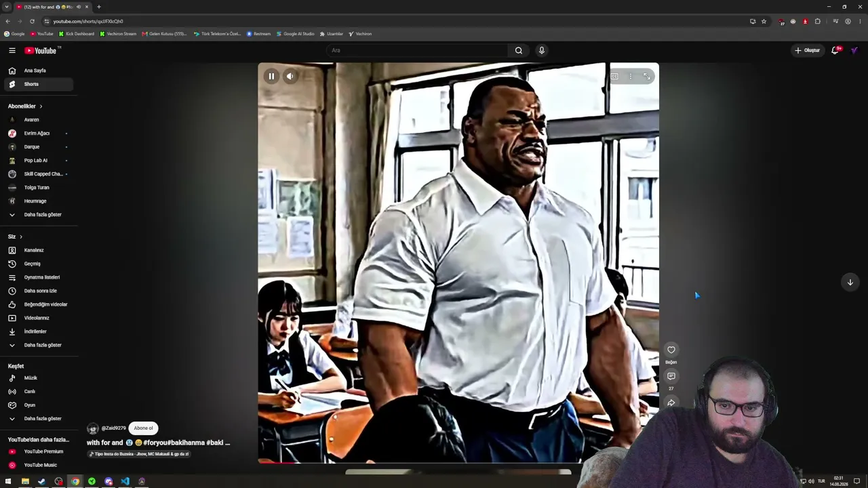Click the red downloader extension icon
This screenshot has height=488, width=868.
pyautogui.click(x=806, y=21)
